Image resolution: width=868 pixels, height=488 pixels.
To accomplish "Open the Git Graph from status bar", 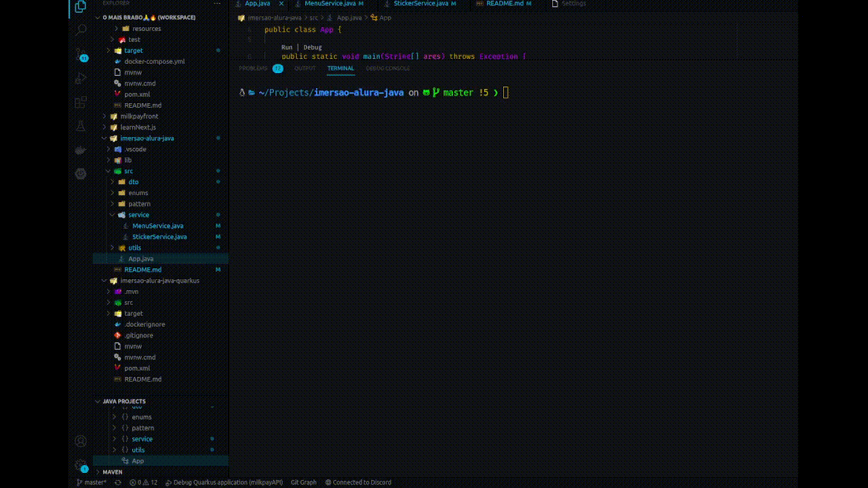I will (x=303, y=482).
